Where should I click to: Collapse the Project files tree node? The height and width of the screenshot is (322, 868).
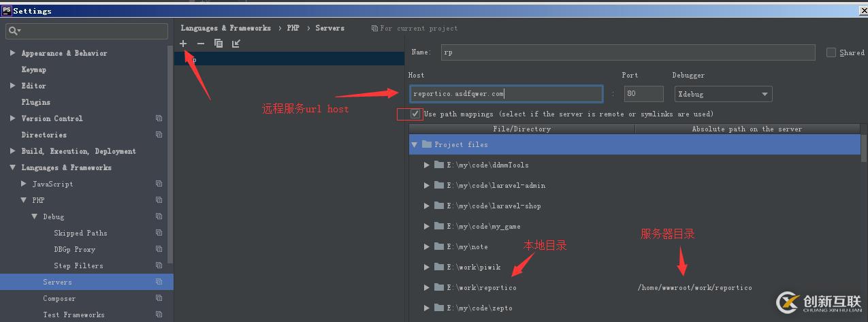click(x=415, y=144)
